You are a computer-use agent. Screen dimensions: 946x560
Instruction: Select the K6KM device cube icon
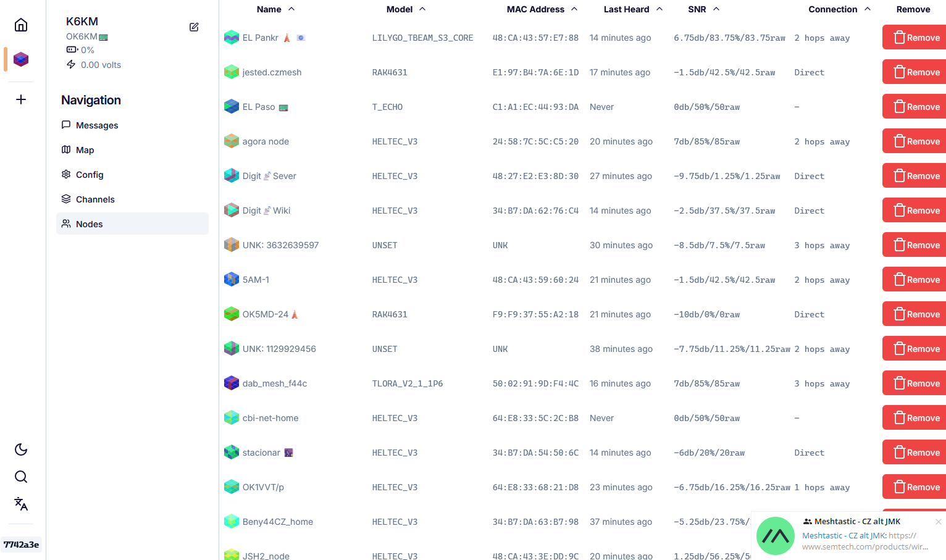coord(21,59)
